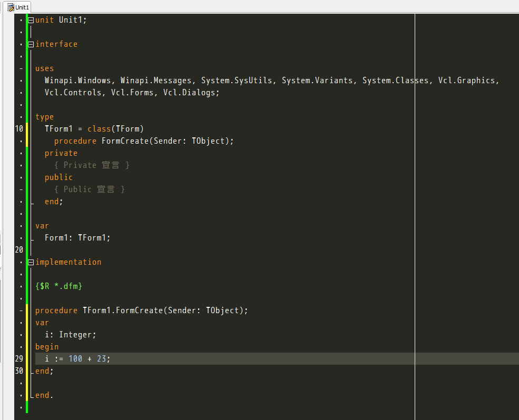Click on 'System.Variants' unit name

click(x=317, y=81)
